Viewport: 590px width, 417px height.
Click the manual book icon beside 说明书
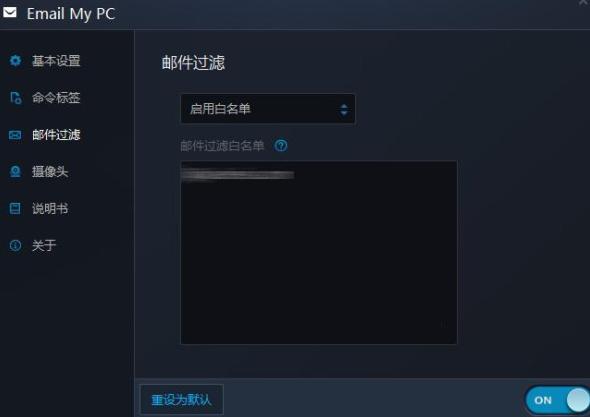pos(15,208)
